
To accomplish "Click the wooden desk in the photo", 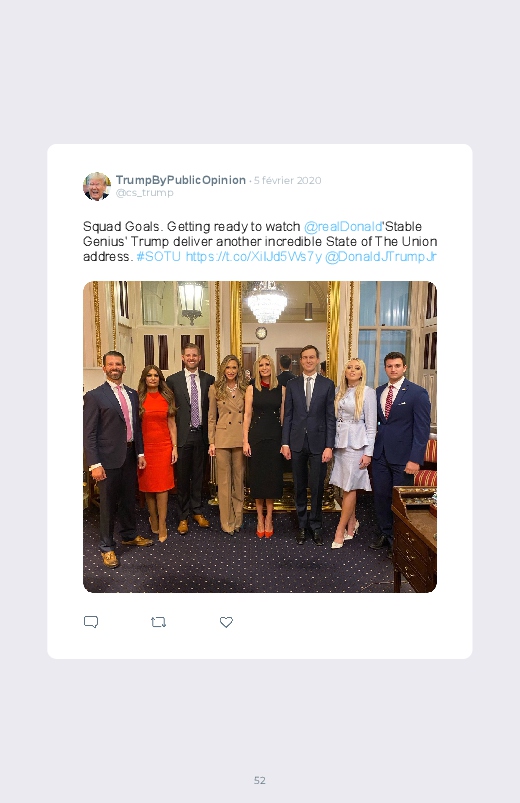I will click(x=414, y=539).
